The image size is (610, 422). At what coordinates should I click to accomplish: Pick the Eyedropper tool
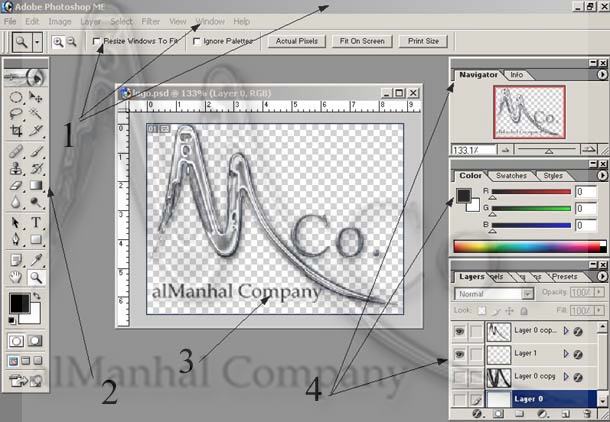click(36, 260)
